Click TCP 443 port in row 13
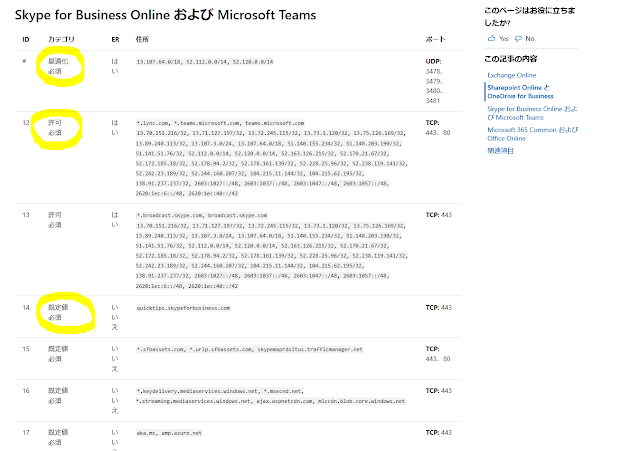640x451 pixels. (438, 215)
